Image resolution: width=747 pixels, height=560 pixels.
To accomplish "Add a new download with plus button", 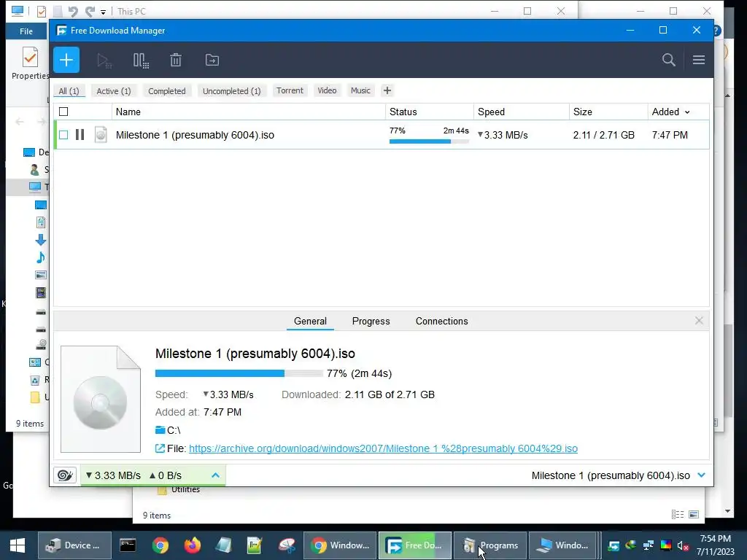I will pos(66,60).
